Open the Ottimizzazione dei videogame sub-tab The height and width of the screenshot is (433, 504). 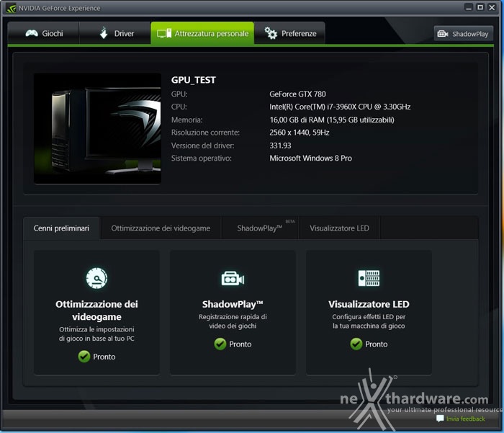point(161,228)
